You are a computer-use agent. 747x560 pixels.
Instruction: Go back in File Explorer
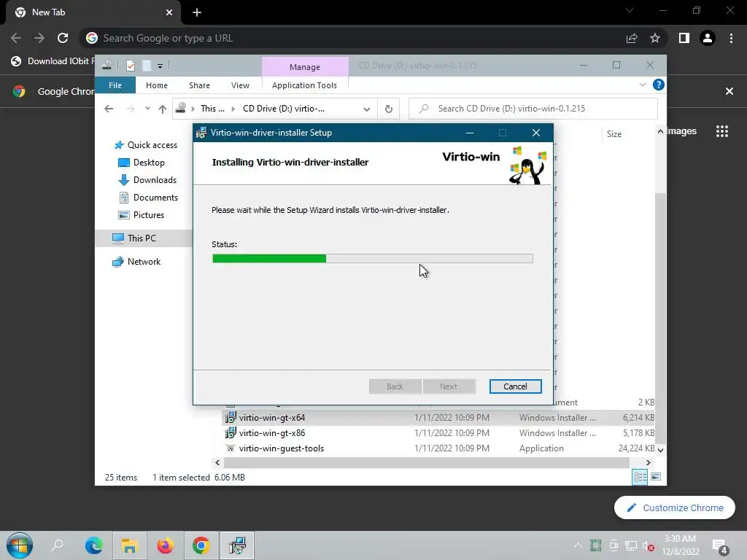109,109
